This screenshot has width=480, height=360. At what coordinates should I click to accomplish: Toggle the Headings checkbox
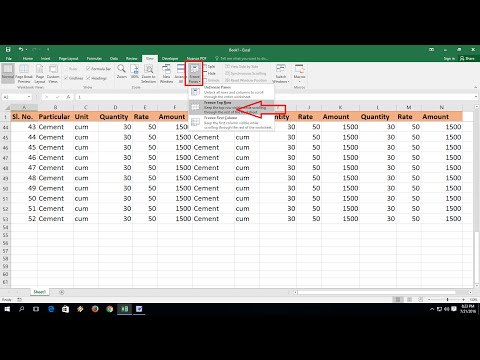point(88,78)
